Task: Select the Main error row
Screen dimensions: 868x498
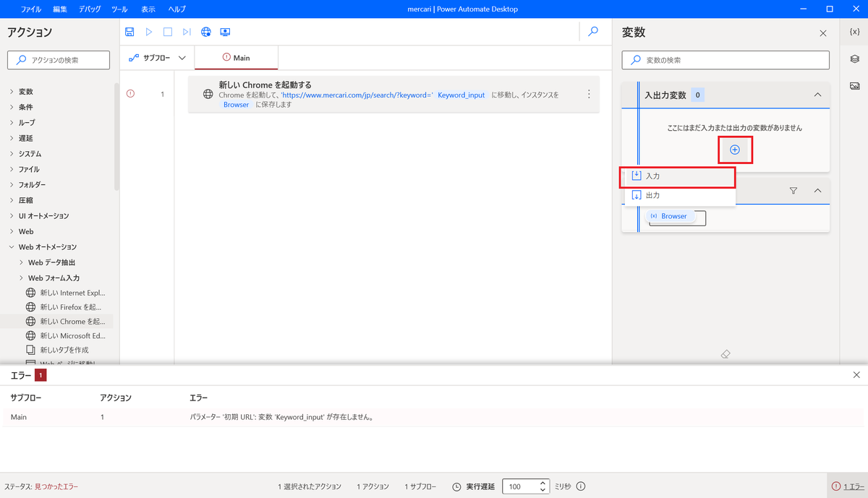Action: coord(433,417)
